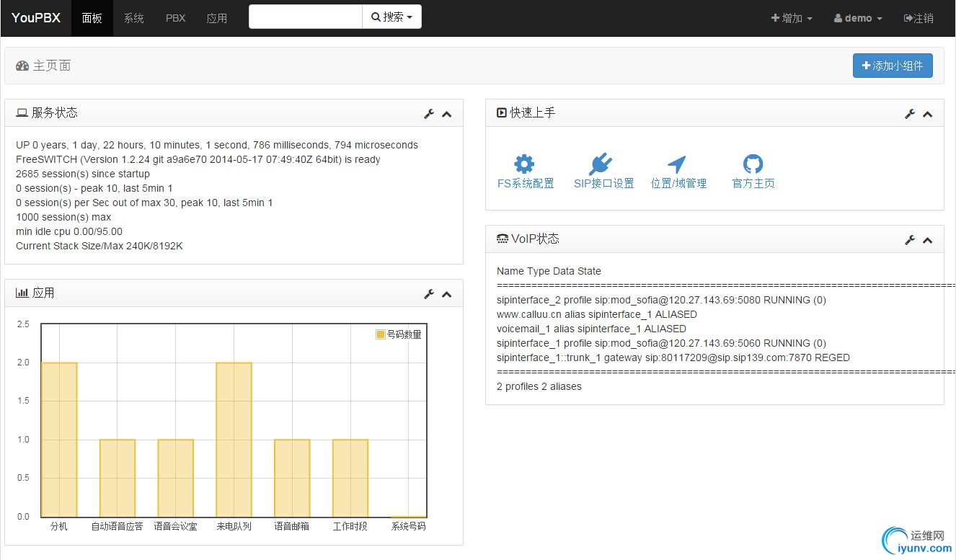The image size is (956, 560).
Task: Click the 添加小组件 button
Action: click(893, 66)
